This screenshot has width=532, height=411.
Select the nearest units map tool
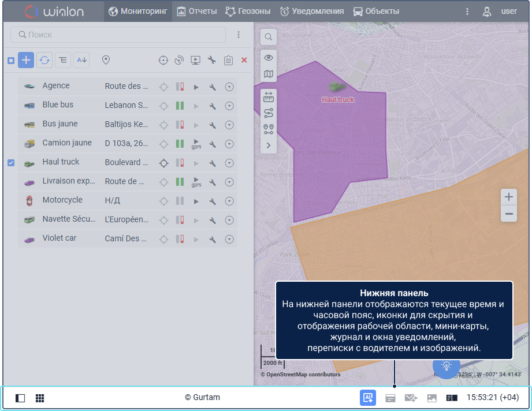pos(269,129)
